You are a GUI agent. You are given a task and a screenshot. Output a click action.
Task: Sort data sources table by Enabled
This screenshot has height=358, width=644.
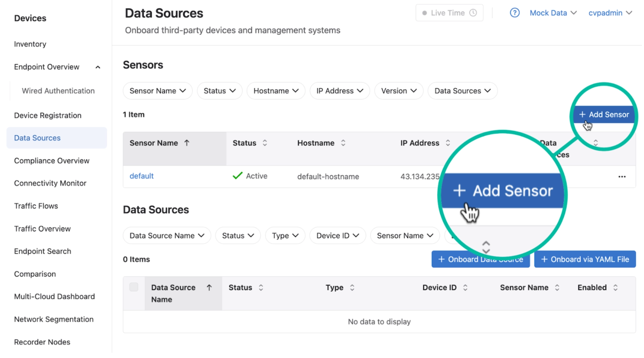pos(616,288)
